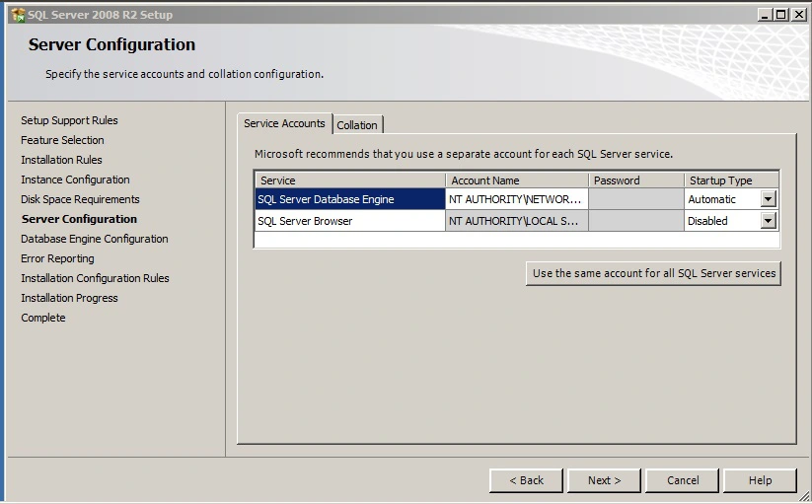This screenshot has height=504, width=812.
Task: Open Help for this setup page
Action: (x=760, y=480)
